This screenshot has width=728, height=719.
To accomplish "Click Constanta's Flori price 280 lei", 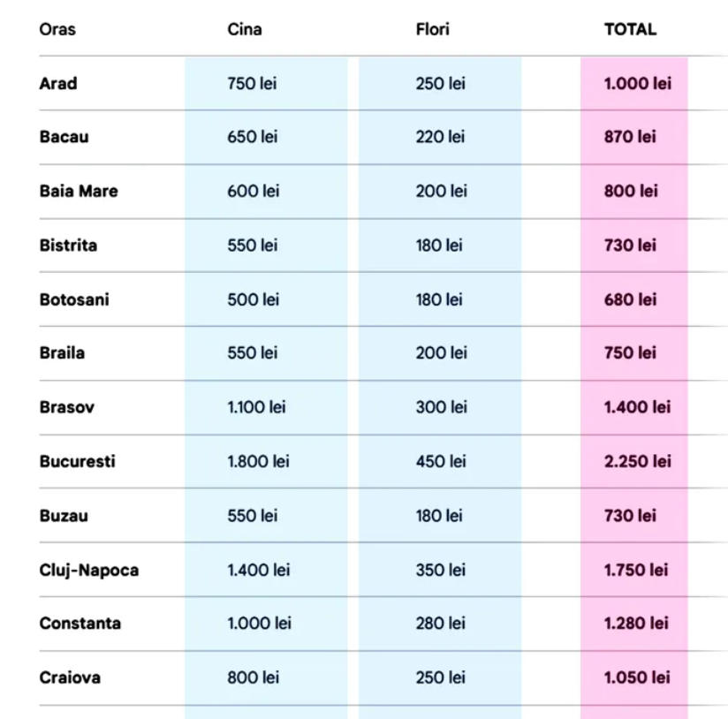I will [441, 624].
